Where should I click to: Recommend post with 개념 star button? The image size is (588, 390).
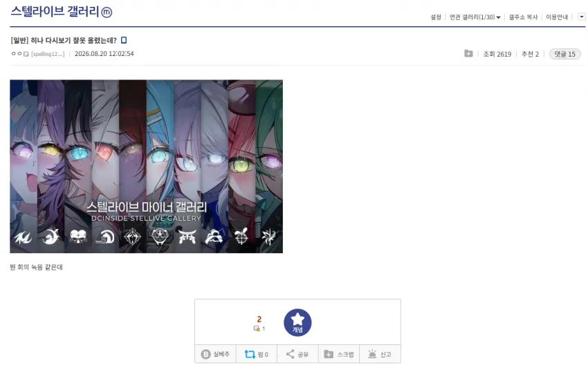click(297, 322)
